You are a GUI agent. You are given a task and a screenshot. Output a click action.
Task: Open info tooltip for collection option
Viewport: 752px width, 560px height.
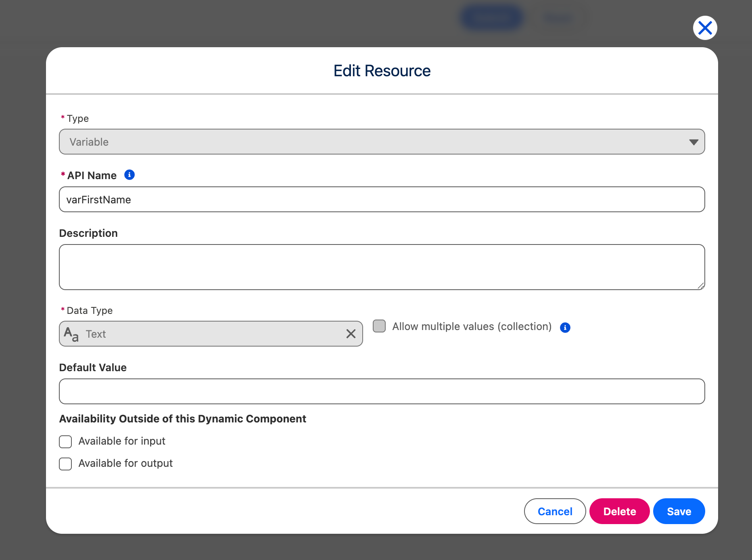click(x=565, y=327)
